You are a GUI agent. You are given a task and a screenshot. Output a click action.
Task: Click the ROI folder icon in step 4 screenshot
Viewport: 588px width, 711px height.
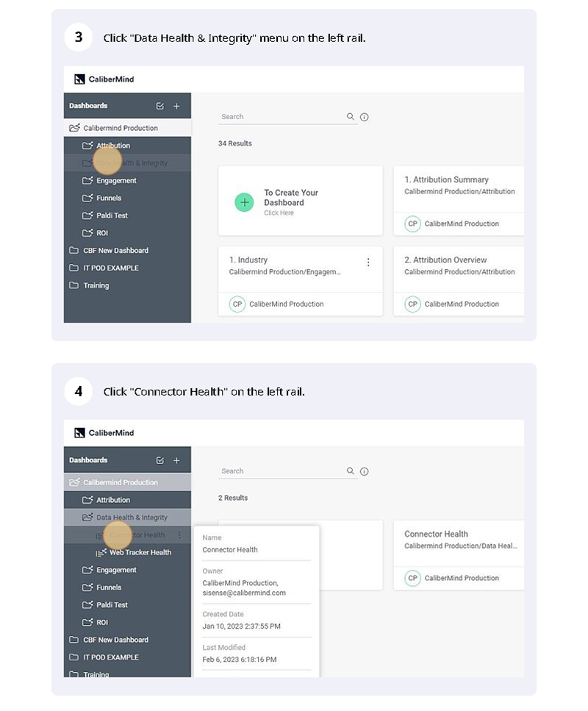click(87, 622)
